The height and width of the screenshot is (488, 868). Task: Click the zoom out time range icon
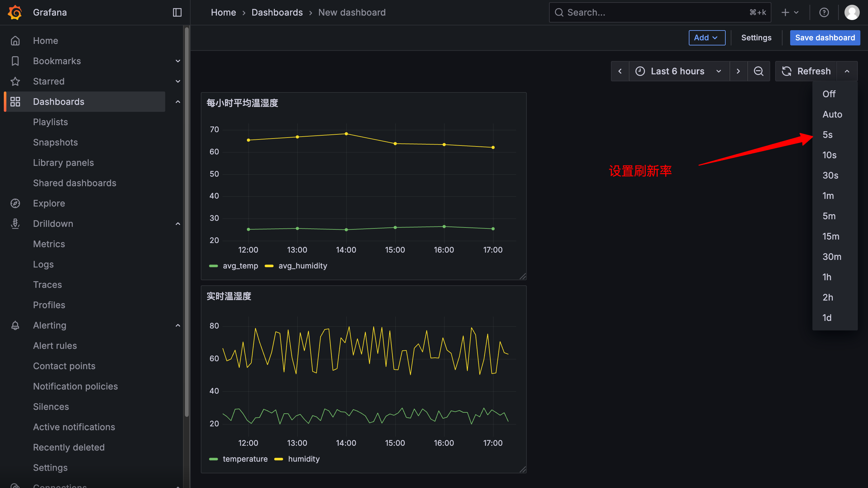click(758, 71)
